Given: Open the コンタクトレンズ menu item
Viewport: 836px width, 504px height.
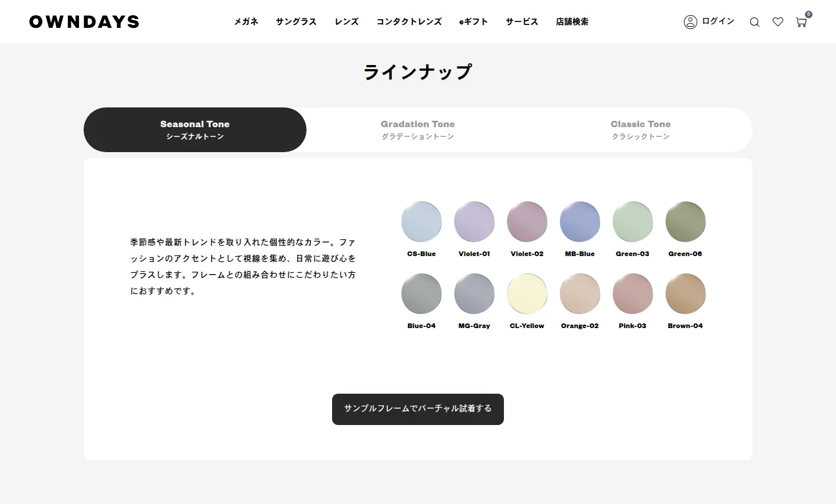Looking at the screenshot, I should click(409, 21).
